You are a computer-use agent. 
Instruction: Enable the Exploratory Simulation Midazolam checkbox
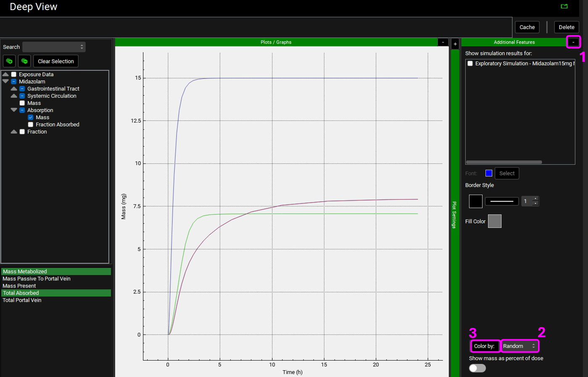coord(470,63)
